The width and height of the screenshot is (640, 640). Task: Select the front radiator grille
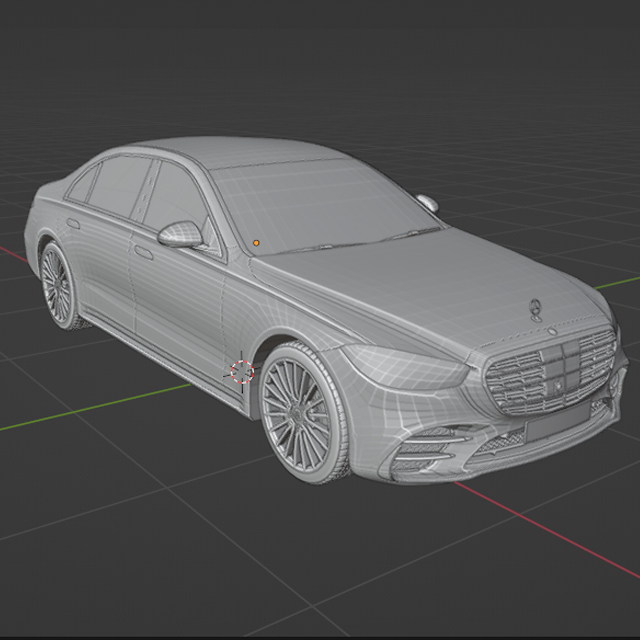click(552, 370)
